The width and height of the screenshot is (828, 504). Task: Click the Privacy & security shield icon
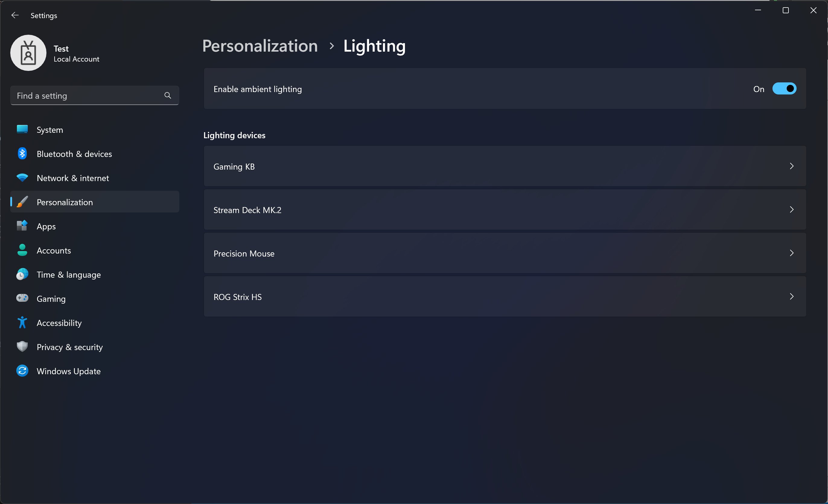coord(22,347)
